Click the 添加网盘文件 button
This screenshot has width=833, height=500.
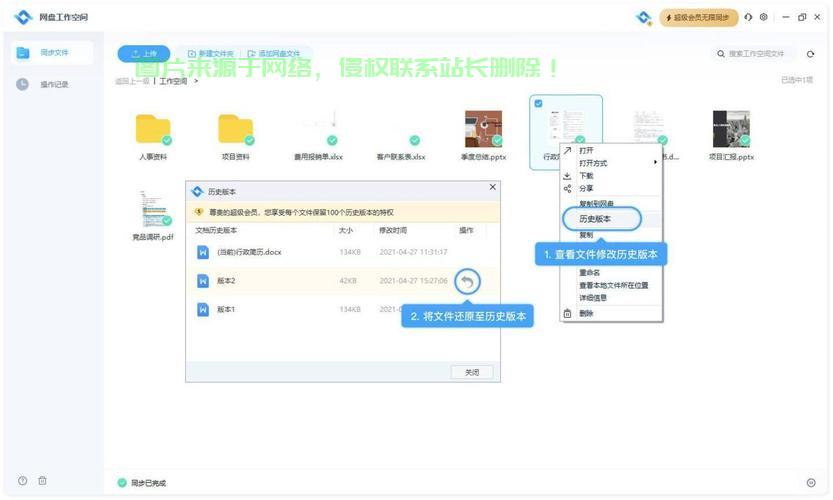click(274, 54)
